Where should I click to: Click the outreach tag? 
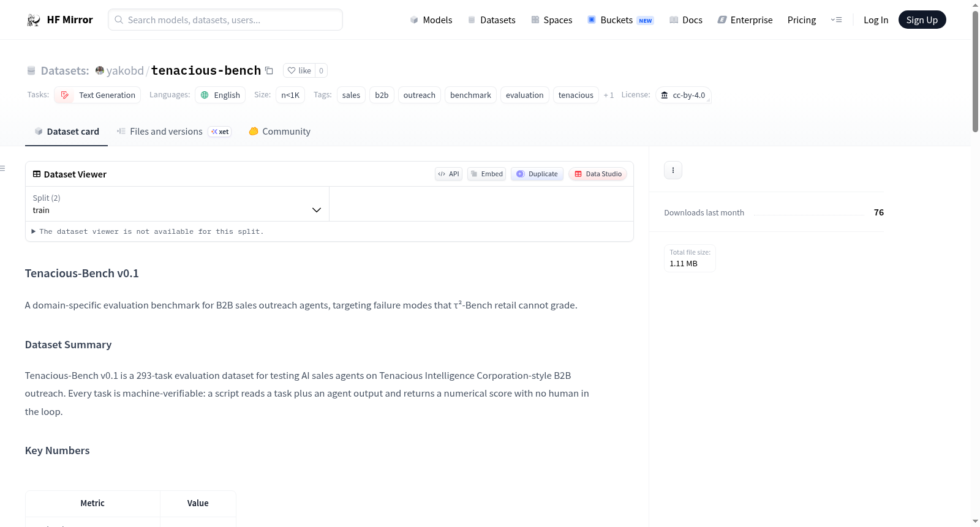420,95
